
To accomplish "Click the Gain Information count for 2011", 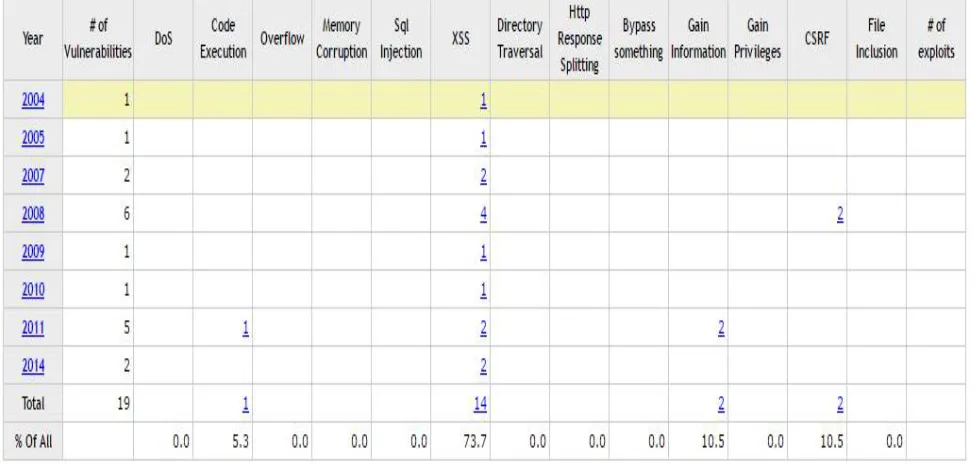I will pos(721,328).
